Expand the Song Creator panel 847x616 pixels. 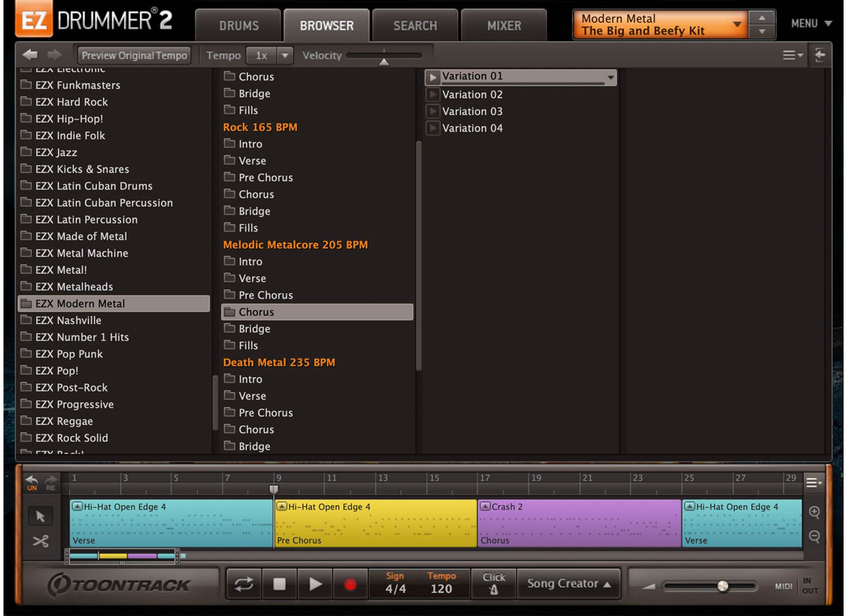click(x=568, y=583)
